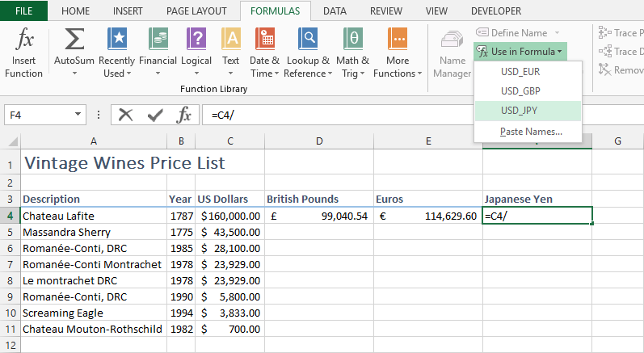644x353 pixels.
Task: Select row 4 header
Action: pos(11,216)
